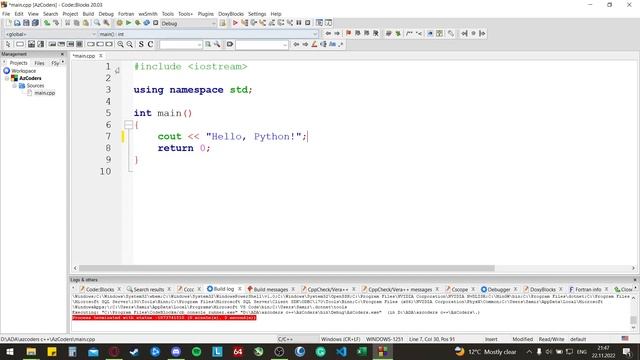Click the Windows Start button
Image resolution: width=640 pixels, height=360 pixels.
[10, 351]
